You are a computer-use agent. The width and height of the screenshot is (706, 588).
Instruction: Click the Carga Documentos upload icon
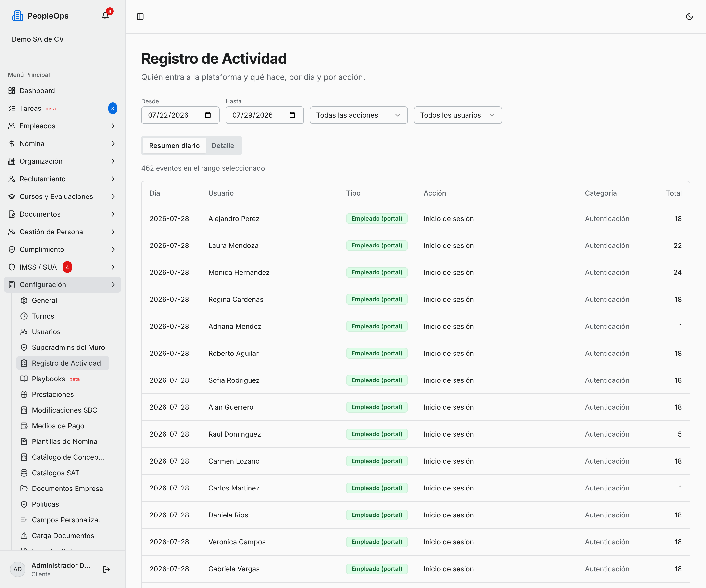(x=24, y=536)
